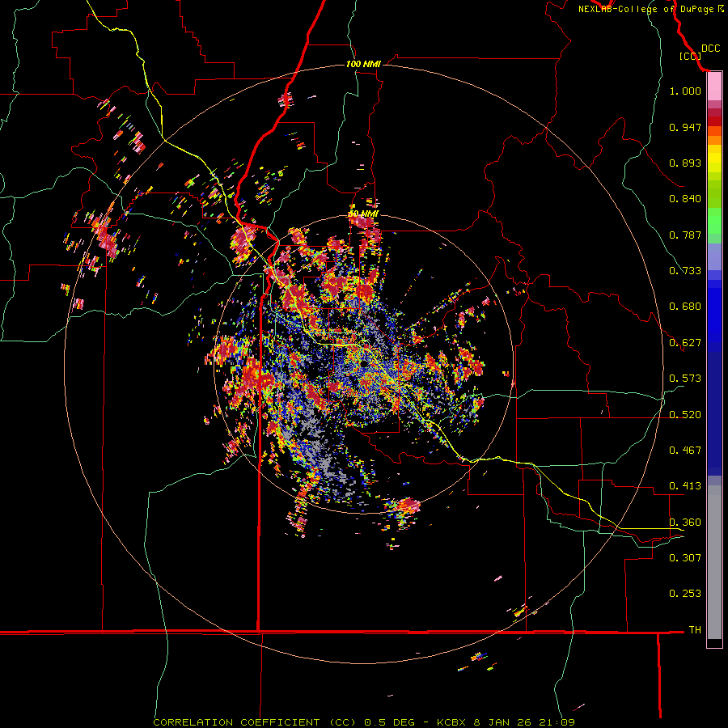Select the 0.573 scale label
The image size is (728, 728).
tap(685, 379)
